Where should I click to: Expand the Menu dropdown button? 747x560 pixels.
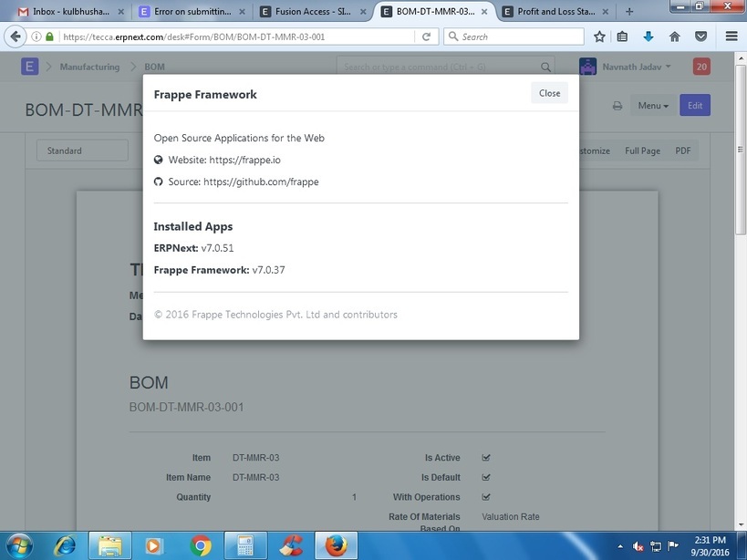(653, 105)
